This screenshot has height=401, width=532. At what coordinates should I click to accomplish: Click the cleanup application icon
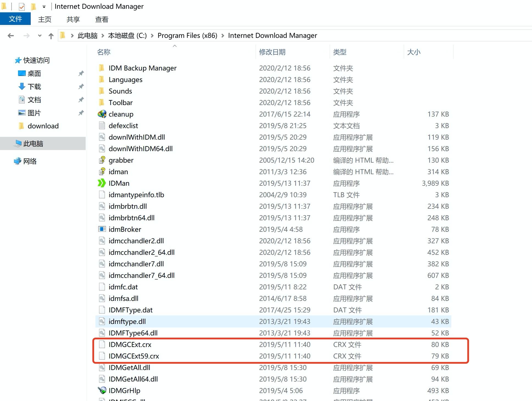(102, 114)
